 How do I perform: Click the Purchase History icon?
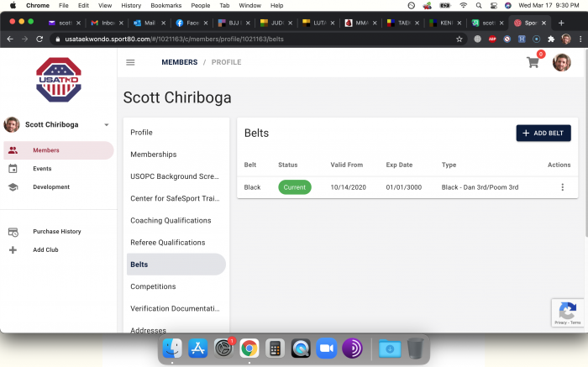pyautogui.click(x=13, y=232)
